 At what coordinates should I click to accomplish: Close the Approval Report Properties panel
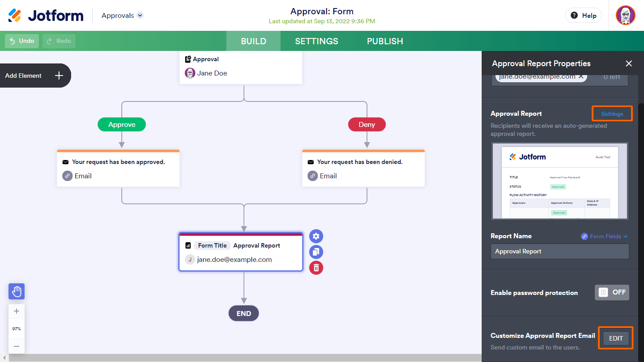(x=629, y=63)
